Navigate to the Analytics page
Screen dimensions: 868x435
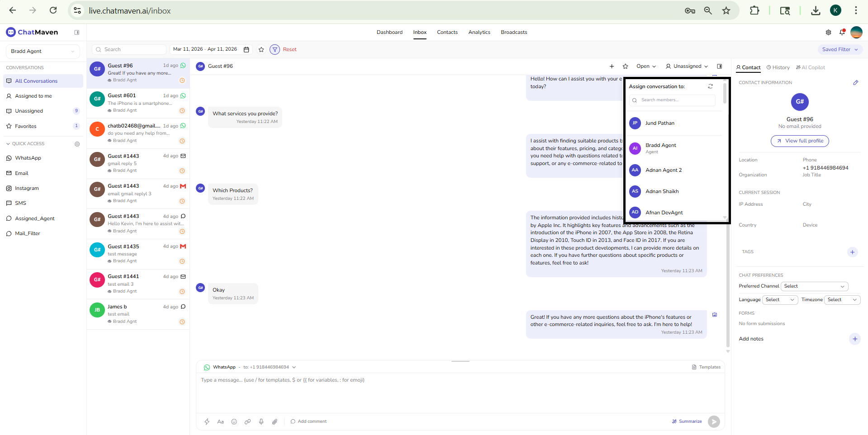[x=479, y=32]
